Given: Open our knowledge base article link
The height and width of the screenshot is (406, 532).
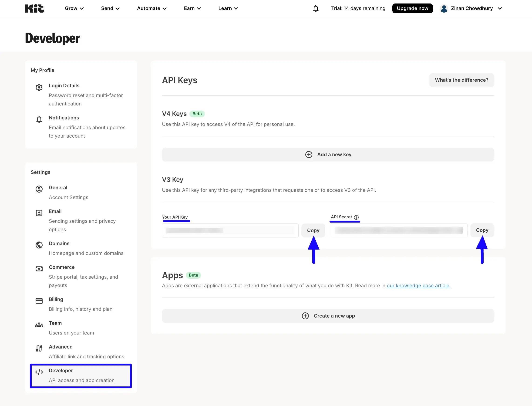Looking at the screenshot, I should pyautogui.click(x=418, y=285).
